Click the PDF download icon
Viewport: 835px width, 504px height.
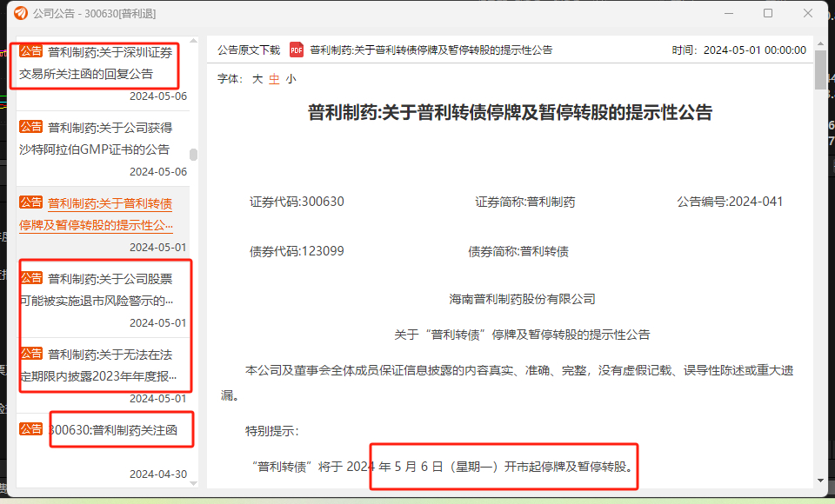coord(296,50)
